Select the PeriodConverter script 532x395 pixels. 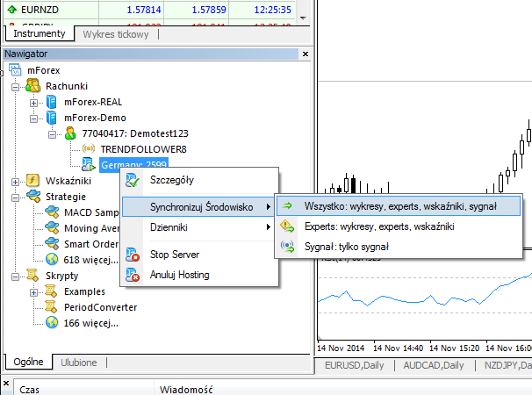[x=101, y=307]
